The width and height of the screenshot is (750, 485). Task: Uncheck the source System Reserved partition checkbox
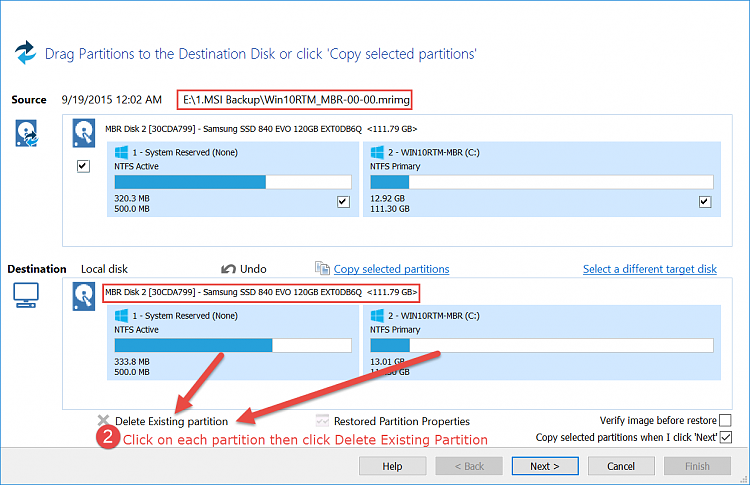(x=343, y=202)
